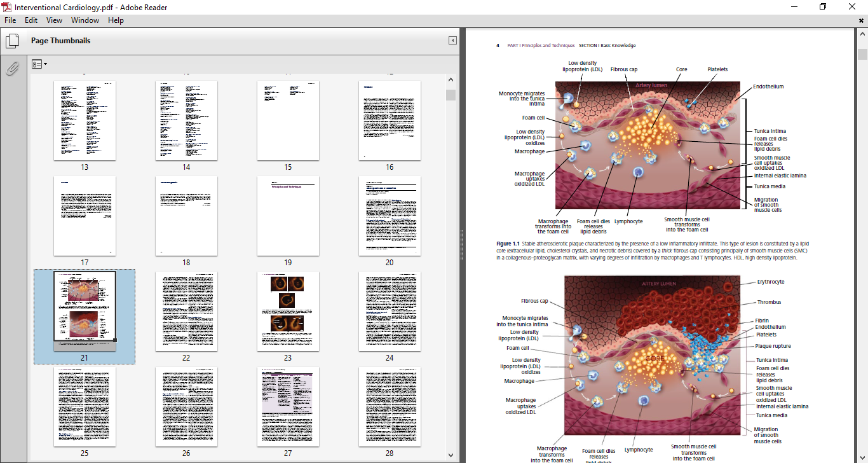Screen dimensions: 868x463
Task: Close the document with menu bar X
Action: [862, 20]
